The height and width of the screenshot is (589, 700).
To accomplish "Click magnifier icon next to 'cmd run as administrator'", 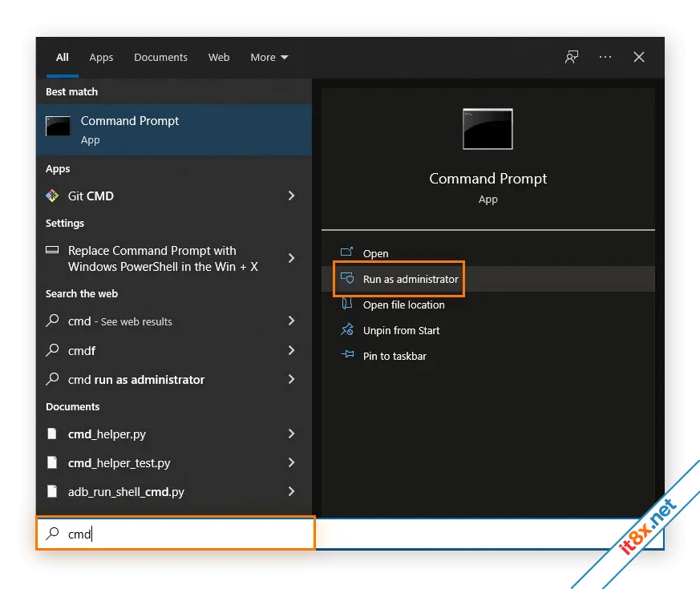I will point(52,379).
